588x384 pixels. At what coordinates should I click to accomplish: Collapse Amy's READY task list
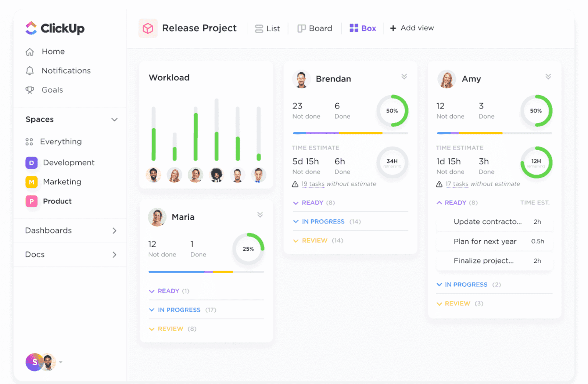point(440,202)
